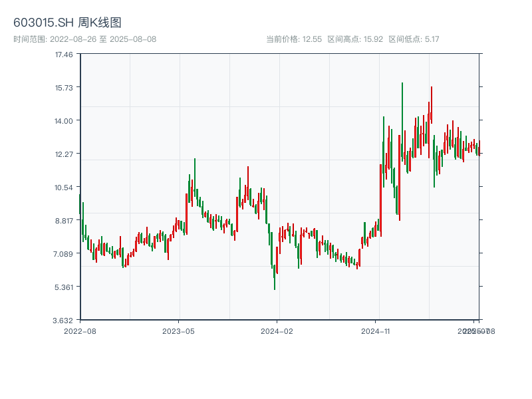
Task: Click x-axis label 2024-02
Action: pos(277,331)
